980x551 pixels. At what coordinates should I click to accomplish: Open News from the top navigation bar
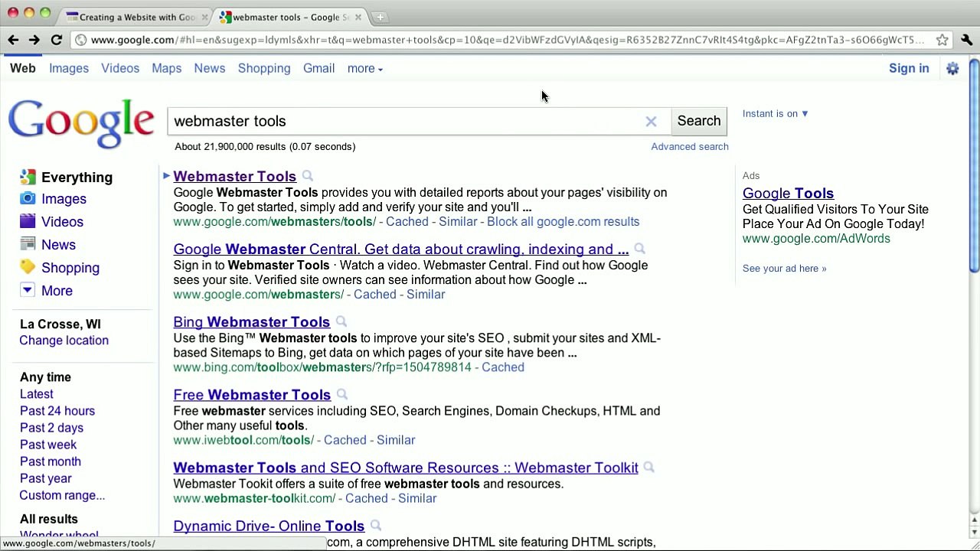209,69
